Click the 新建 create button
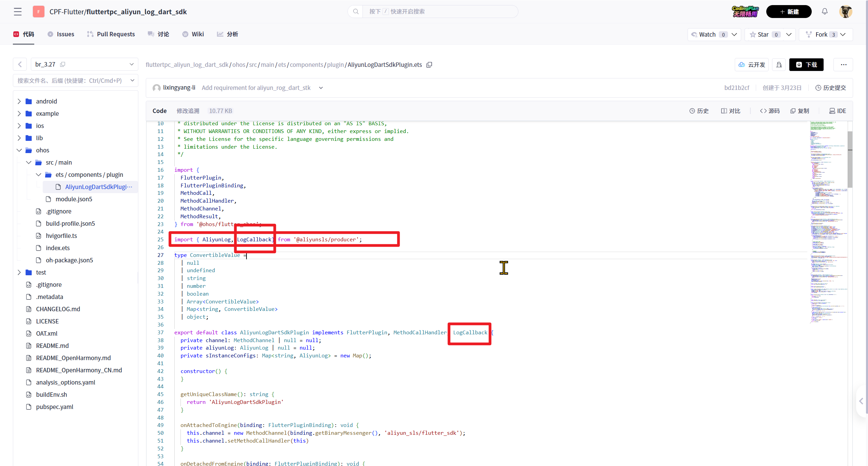Viewport: 868px width, 466px height. point(789,12)
